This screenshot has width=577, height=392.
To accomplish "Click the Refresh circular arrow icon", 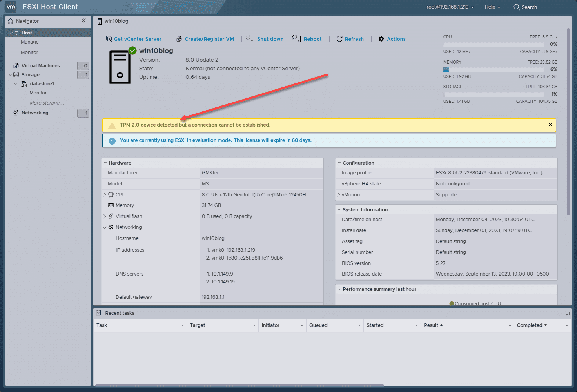I will coord(339,39).
